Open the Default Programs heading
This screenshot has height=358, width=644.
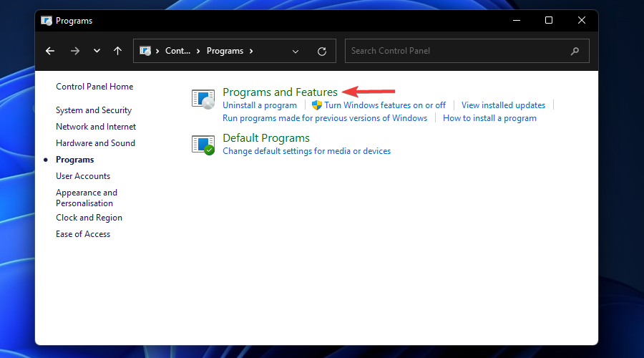click(266, 138)
